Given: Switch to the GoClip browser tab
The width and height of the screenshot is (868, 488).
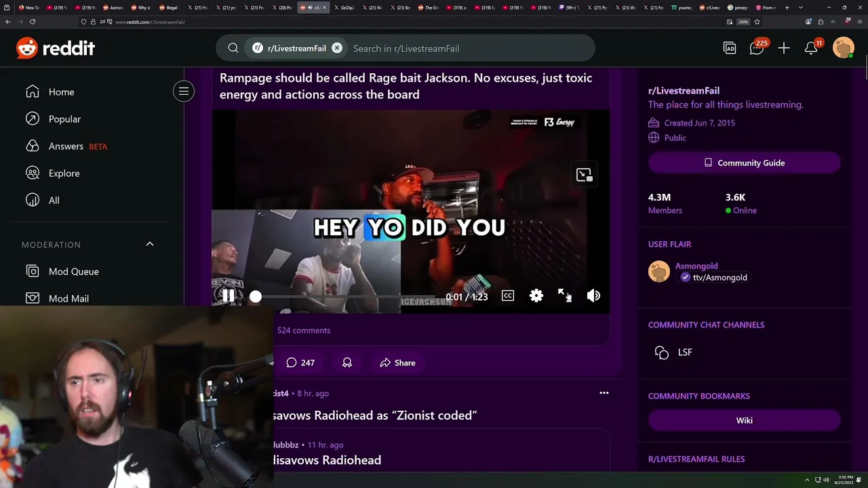Looking at the screenshot, I should click(x=344, y=7).
